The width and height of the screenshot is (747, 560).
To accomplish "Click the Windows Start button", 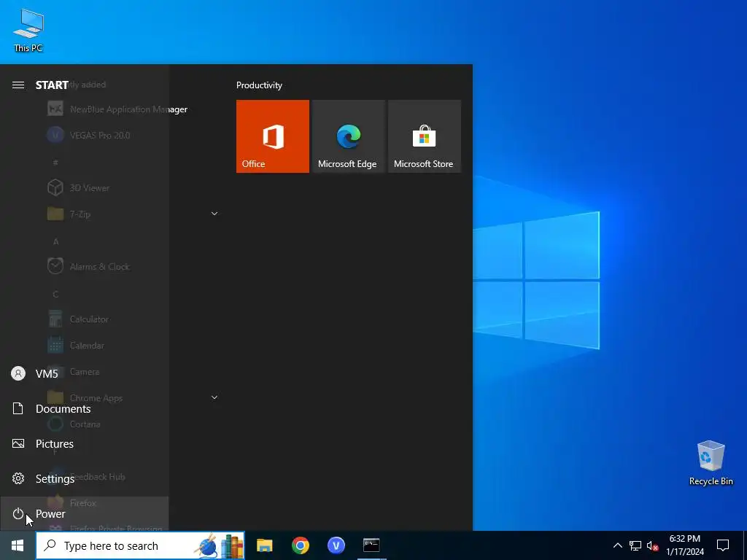I will coord(18,545).
